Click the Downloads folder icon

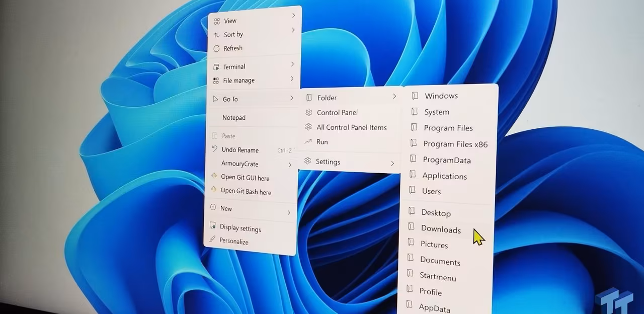point(412,227)
